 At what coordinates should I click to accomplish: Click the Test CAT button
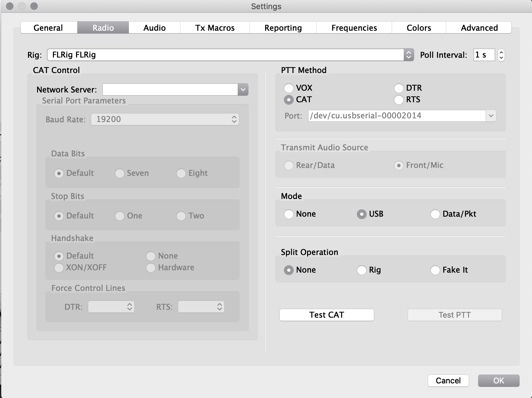click(326, 315)
